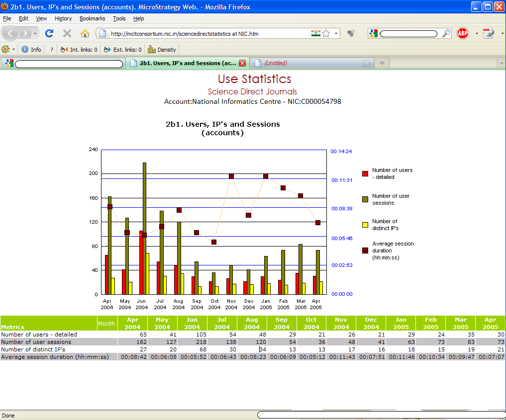Click the tall Jun 2004 user sessions bar
The height and width of the screenshot is (420, 506).
[144, 229]
